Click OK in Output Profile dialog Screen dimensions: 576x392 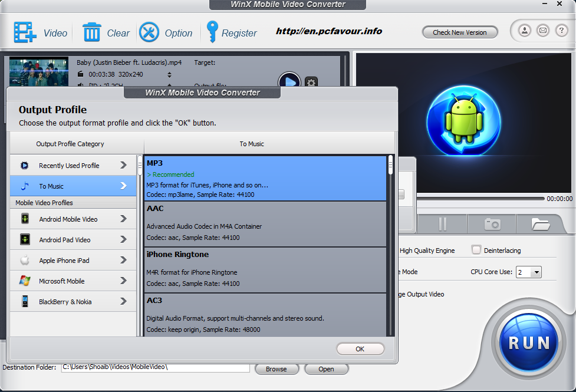[360, 348]
